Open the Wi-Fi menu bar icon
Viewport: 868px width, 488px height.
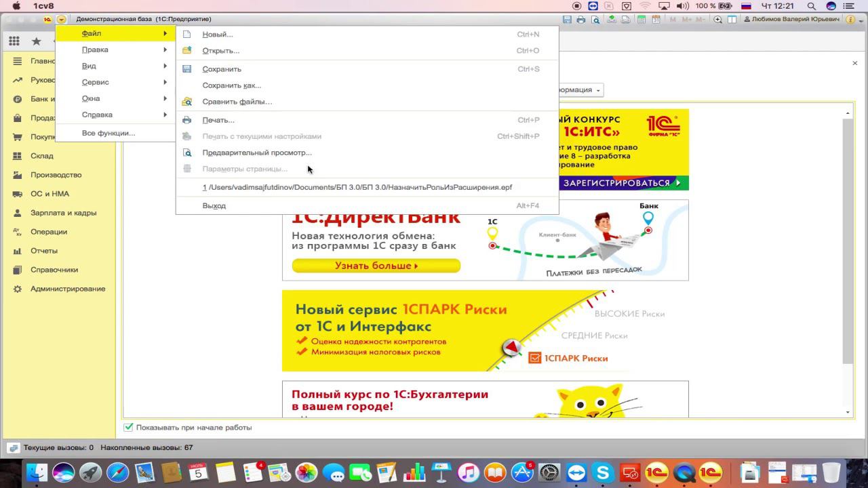coord(645,6)
